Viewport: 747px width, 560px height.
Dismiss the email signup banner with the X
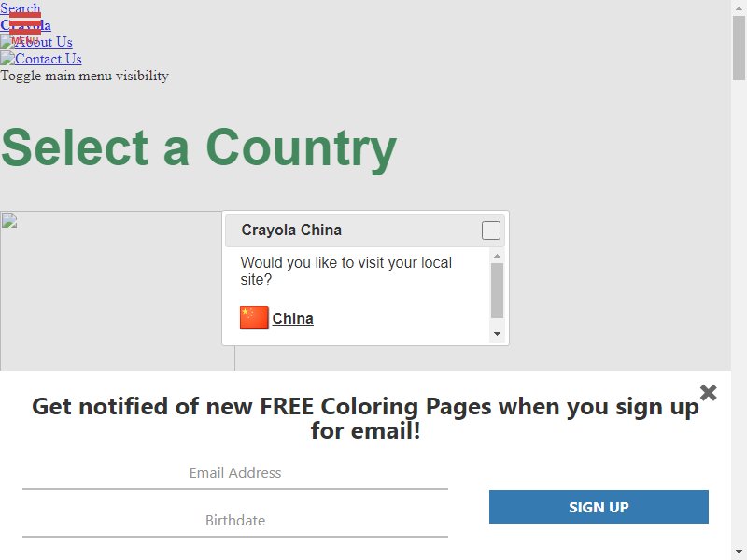click(x=709, y=392)
